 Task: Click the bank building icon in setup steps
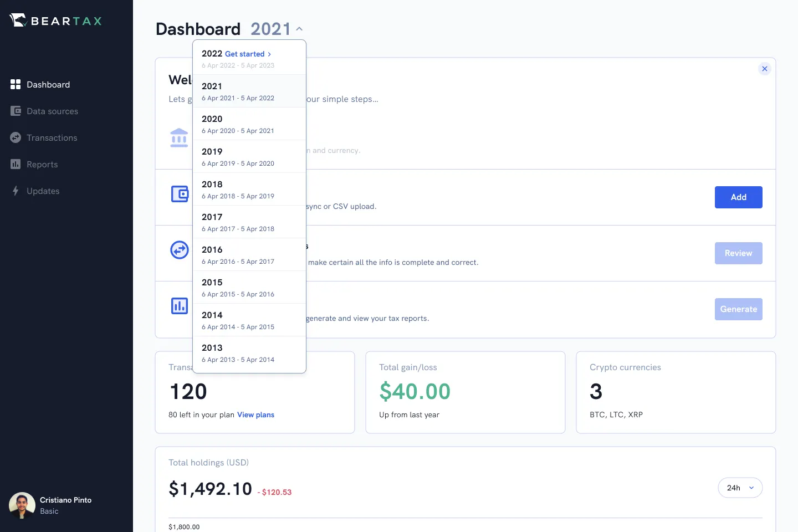click(179, 137)
